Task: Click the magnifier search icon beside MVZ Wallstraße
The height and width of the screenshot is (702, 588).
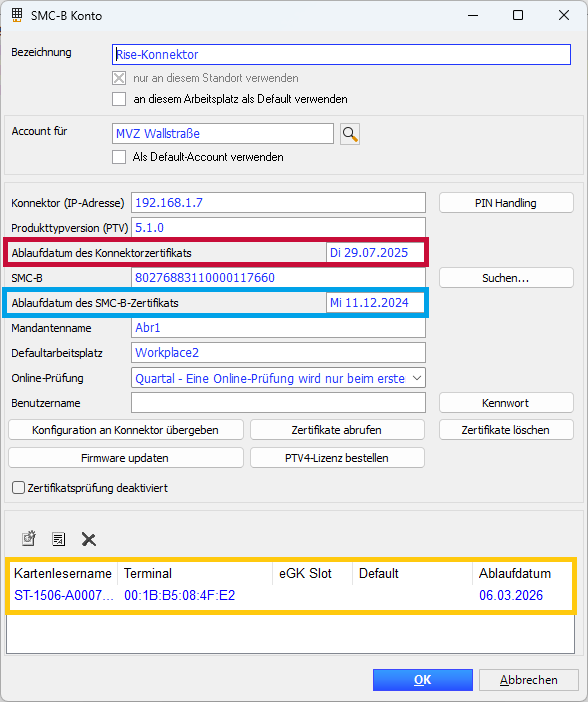Action: (350, 134)
